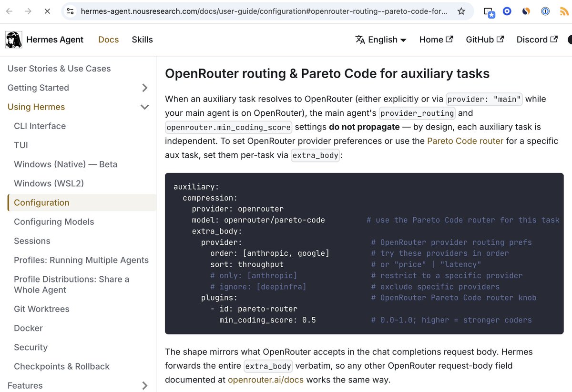The height and width of the screenshot is (392, 572).
Task: Stop loading the page
Action: pyautogui.click(x=47, y=11)
